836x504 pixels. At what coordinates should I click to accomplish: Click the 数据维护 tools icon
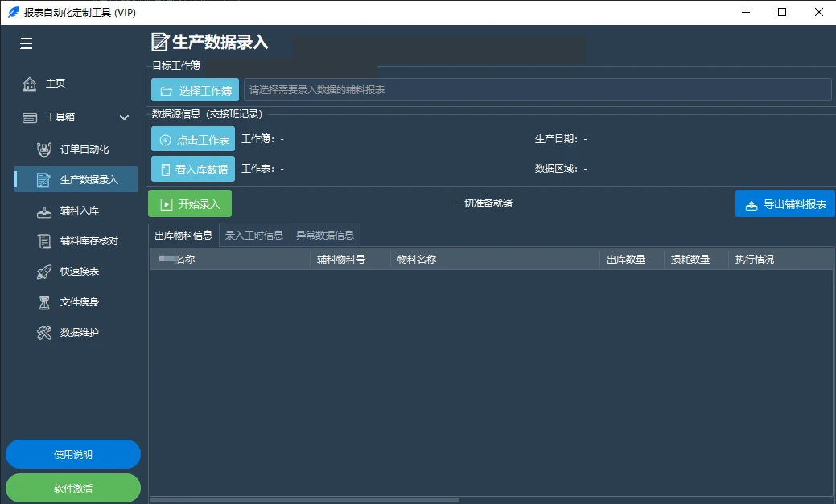[x=44, y=333]
